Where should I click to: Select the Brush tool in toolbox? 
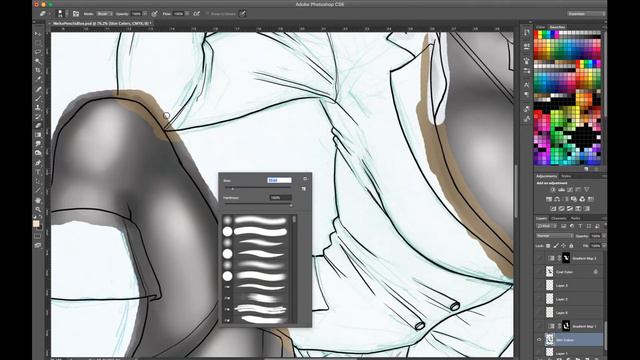pos(38,98)
